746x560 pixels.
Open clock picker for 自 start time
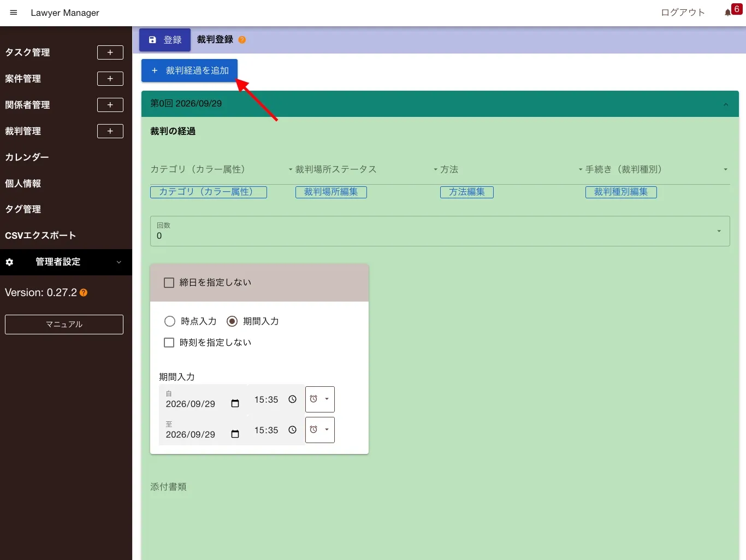293,399
